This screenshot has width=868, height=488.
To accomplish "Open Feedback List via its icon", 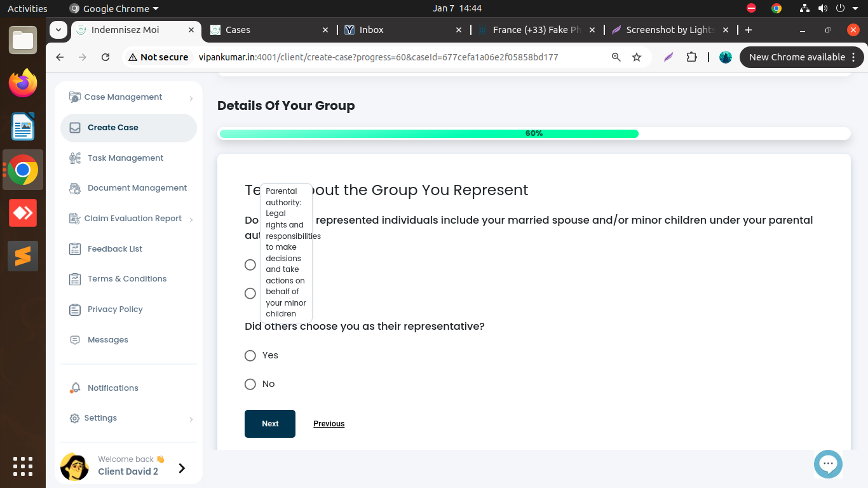I will click(75, 249).
